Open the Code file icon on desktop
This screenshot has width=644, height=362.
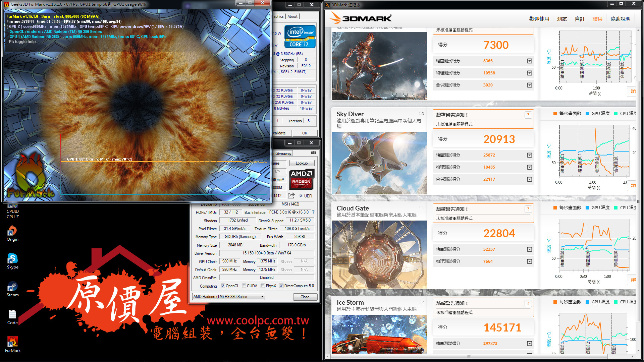(x=12, y=317)
